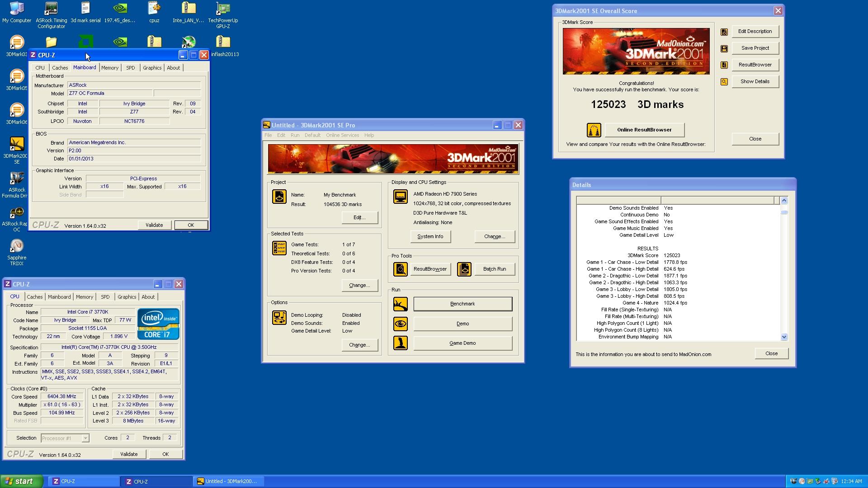Click Game Demo joystick icon
Viewport: 868px width, 488px height.
[x=400, y=343]
